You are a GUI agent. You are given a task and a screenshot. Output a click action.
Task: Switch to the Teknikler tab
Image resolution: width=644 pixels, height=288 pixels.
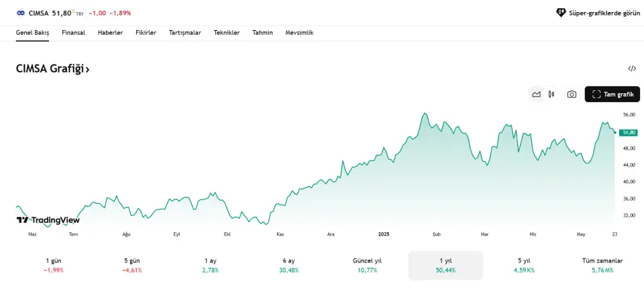[x=227, y=33]
